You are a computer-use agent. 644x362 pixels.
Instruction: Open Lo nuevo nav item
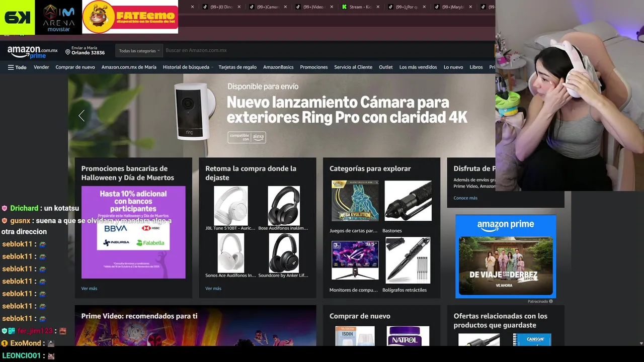pyautogui.click(x=453, y=67)
